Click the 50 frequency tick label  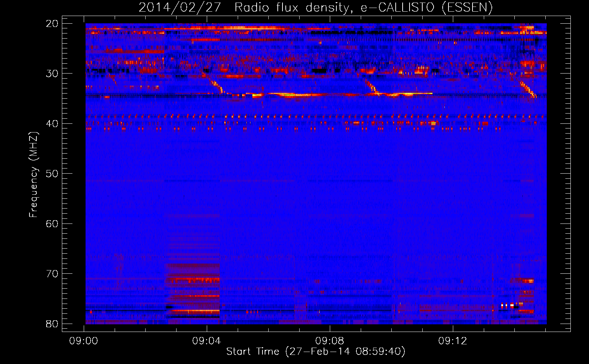[52, 174]
